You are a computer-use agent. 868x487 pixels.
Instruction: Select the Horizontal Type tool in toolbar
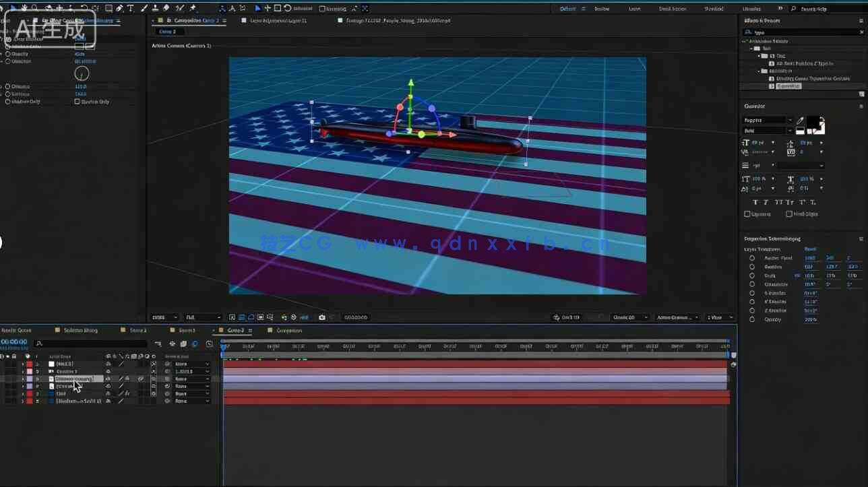tap(130, 8)
